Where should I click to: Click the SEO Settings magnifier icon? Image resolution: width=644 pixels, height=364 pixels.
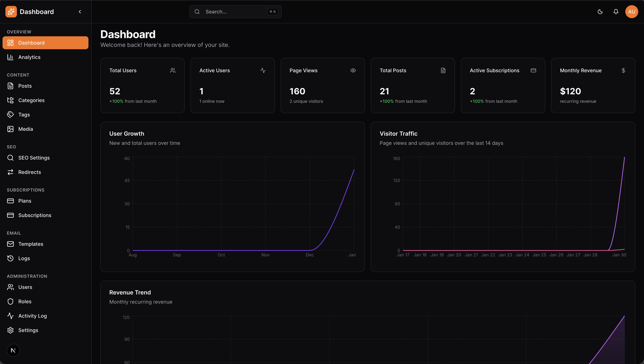[10, 158]
